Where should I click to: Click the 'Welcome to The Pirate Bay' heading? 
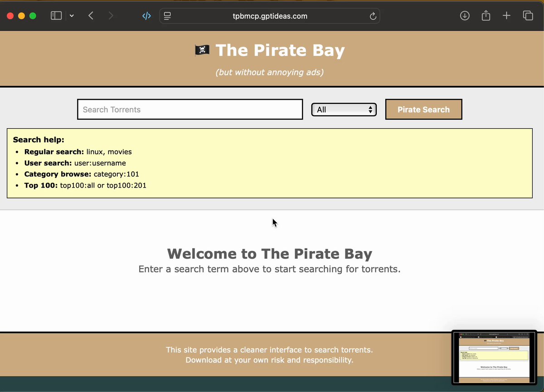coord(270,253)
